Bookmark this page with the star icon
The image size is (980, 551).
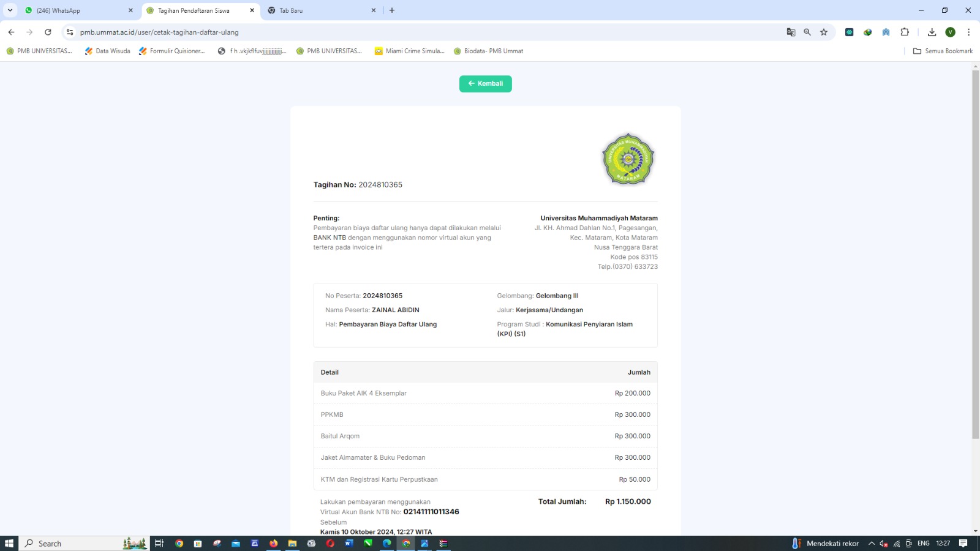[824, 32]
